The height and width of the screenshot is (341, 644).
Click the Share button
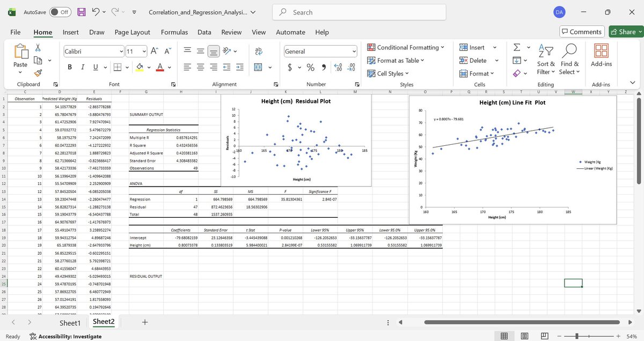[625, 32]
